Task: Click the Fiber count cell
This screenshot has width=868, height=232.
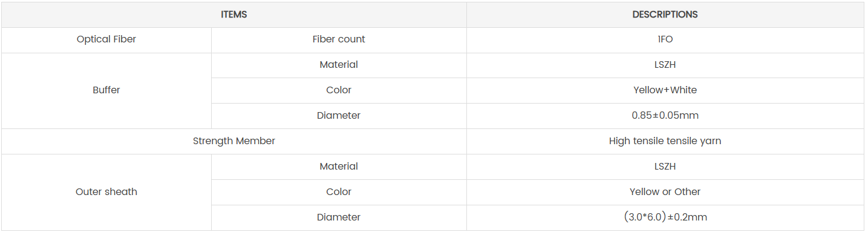Action: tap(339, 39)
